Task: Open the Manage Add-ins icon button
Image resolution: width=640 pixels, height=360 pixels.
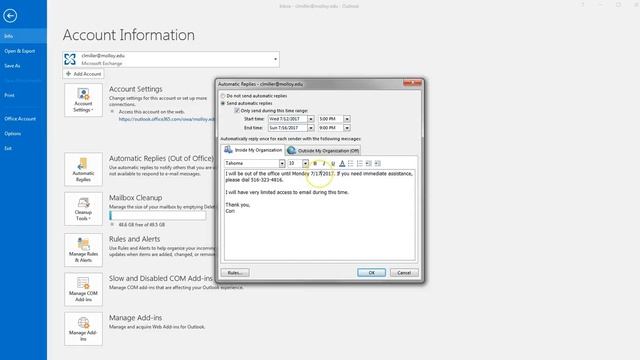Action: tap(83, 329)
